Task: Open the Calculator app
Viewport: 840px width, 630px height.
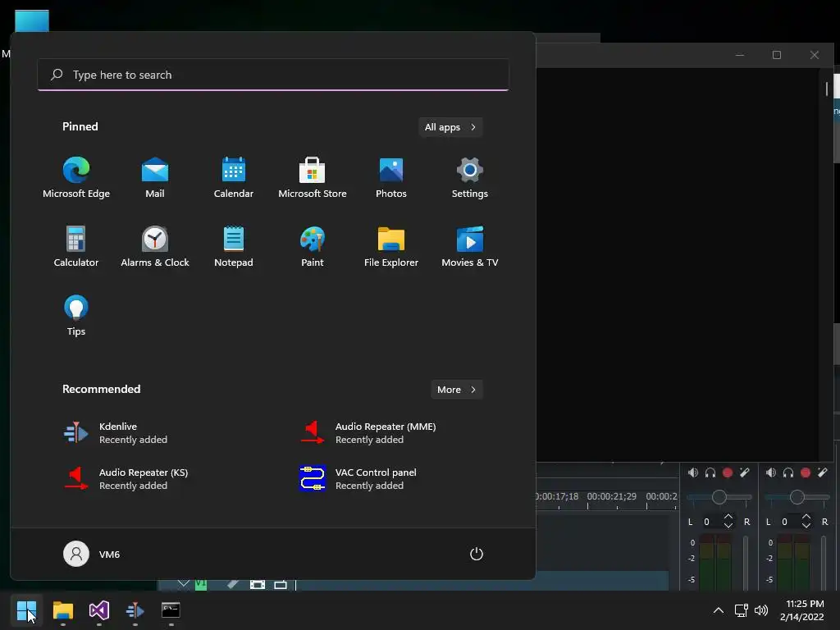Action: tap(76, 246)
